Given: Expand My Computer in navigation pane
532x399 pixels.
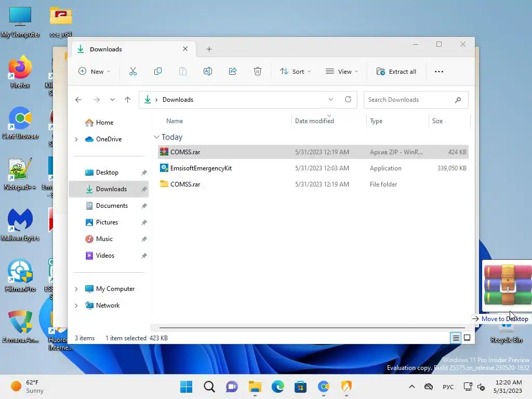Looking at the screenshot, I should click(76, 289).
